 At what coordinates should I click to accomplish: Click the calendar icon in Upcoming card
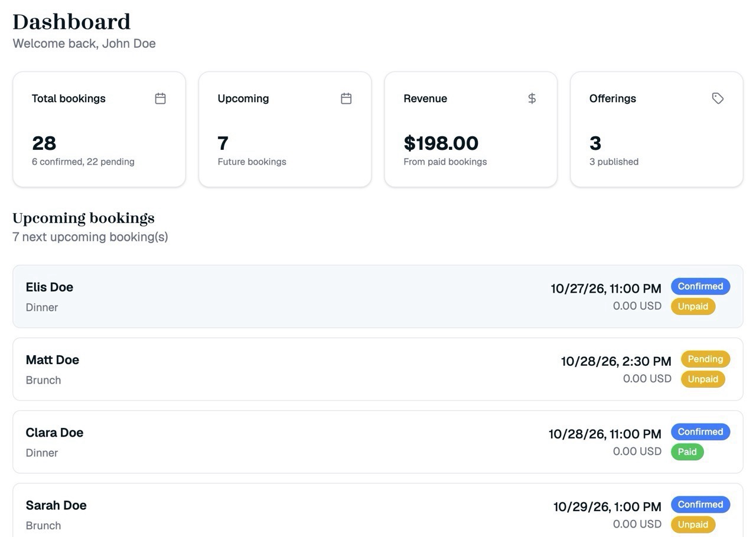pos(346,99)
